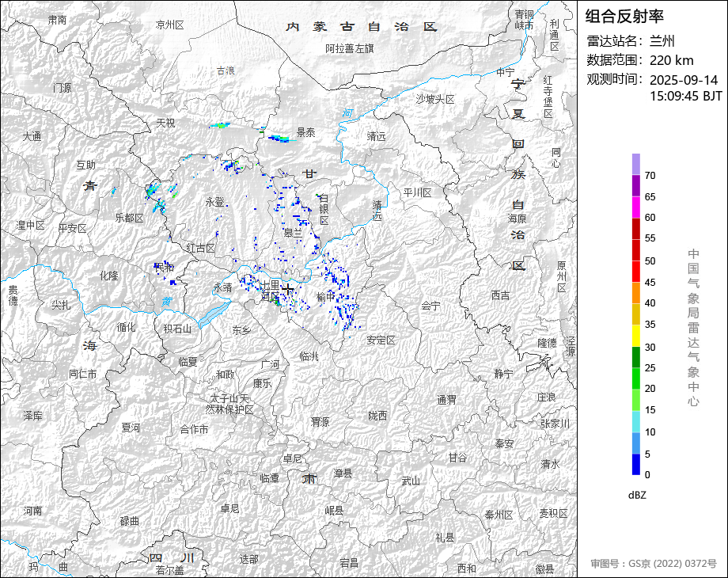This screenshot has width=728, height=578.
Task: Click the map label 海原
Action: [x=517, y=218]
